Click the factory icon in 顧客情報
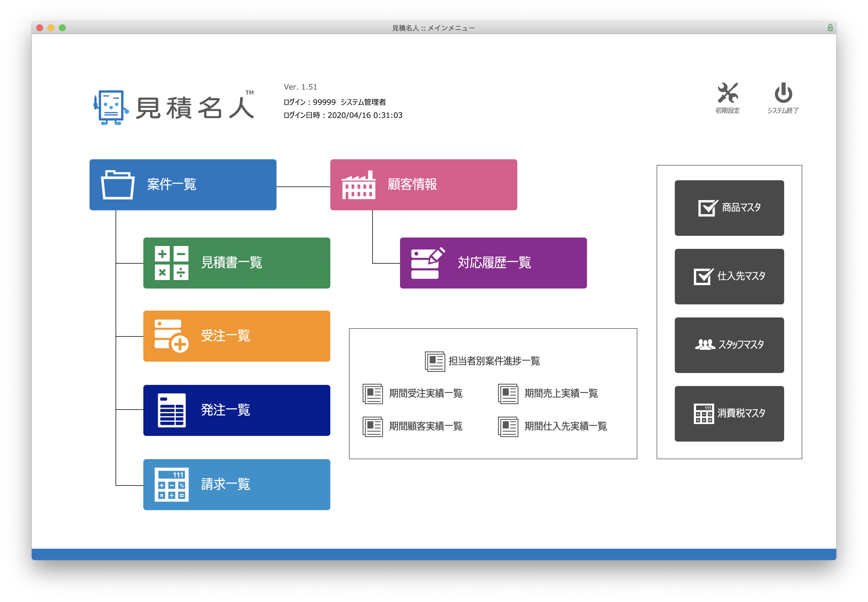 point(358,185)
